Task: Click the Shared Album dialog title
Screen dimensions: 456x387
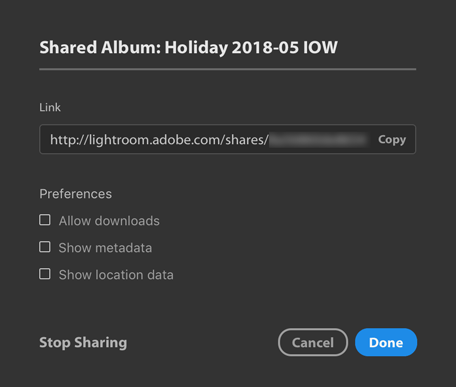Action: [x=189, y=47]
